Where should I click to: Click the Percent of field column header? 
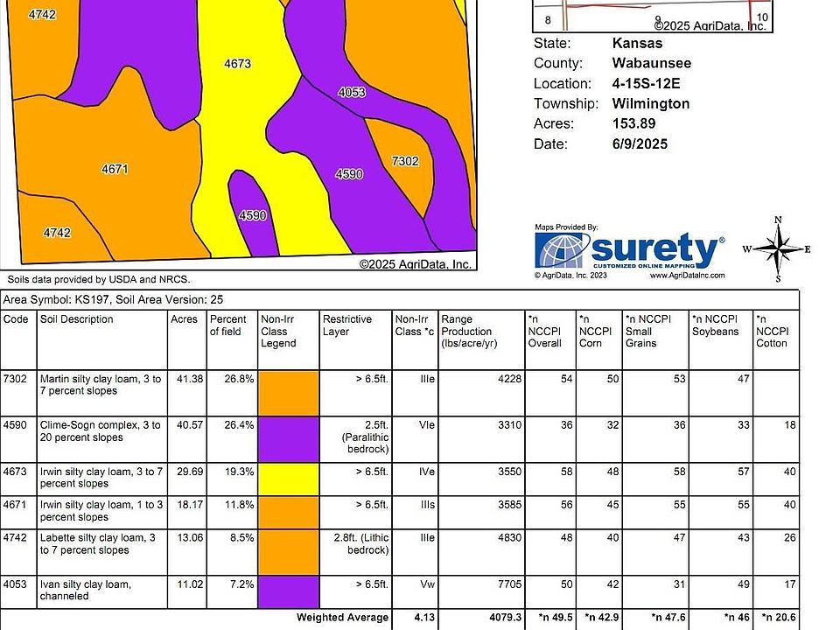tap(227, 325)
